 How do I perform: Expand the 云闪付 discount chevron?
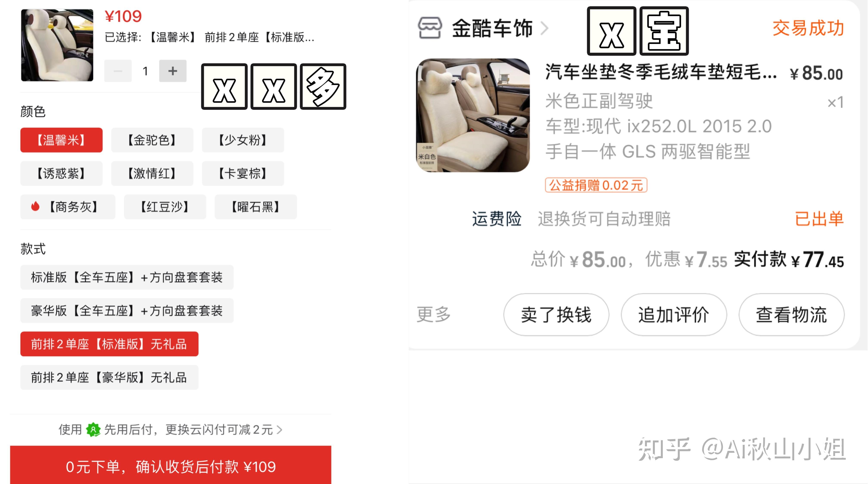click(279, 430)
